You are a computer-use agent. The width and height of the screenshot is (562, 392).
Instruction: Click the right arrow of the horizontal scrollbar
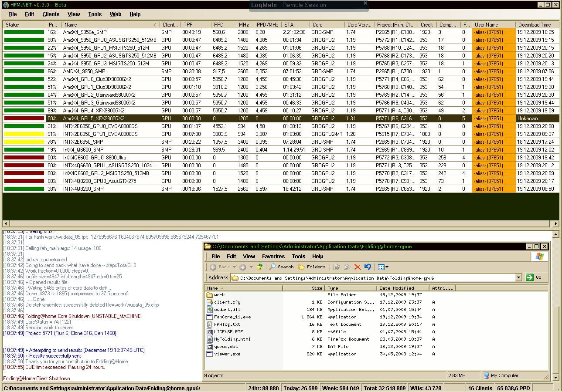click(x=555, y=223)
